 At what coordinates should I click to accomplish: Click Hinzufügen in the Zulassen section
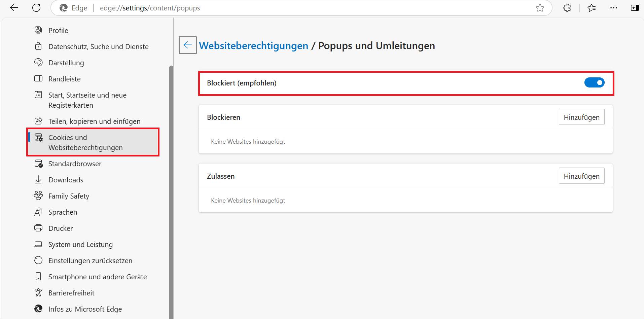pyautogui.click(x=581, y=176)
